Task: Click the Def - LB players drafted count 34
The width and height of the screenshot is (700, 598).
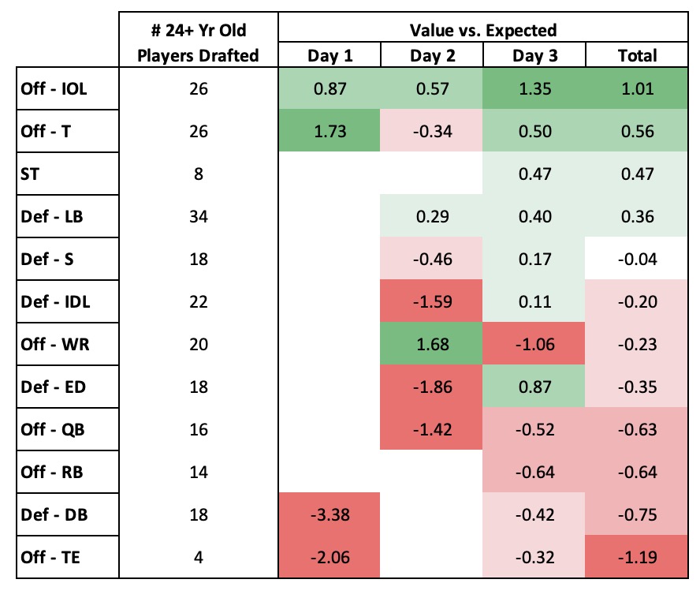Action: 198,215
